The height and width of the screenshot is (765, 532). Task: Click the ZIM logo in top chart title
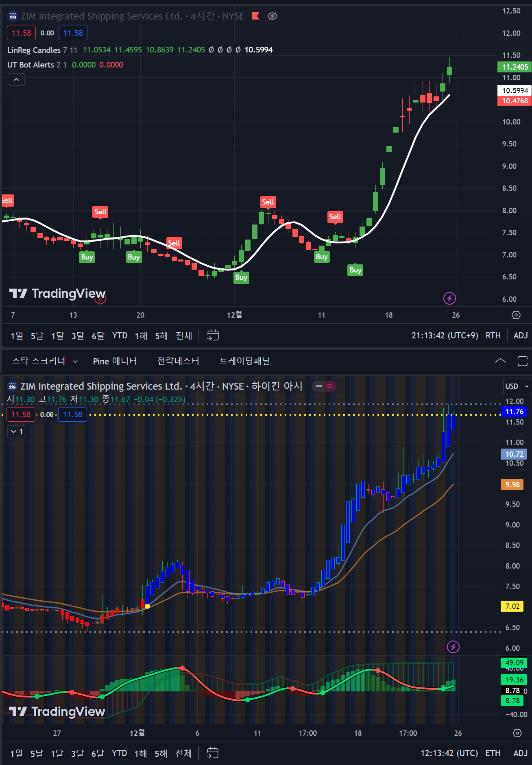click(x=13, y=16)
